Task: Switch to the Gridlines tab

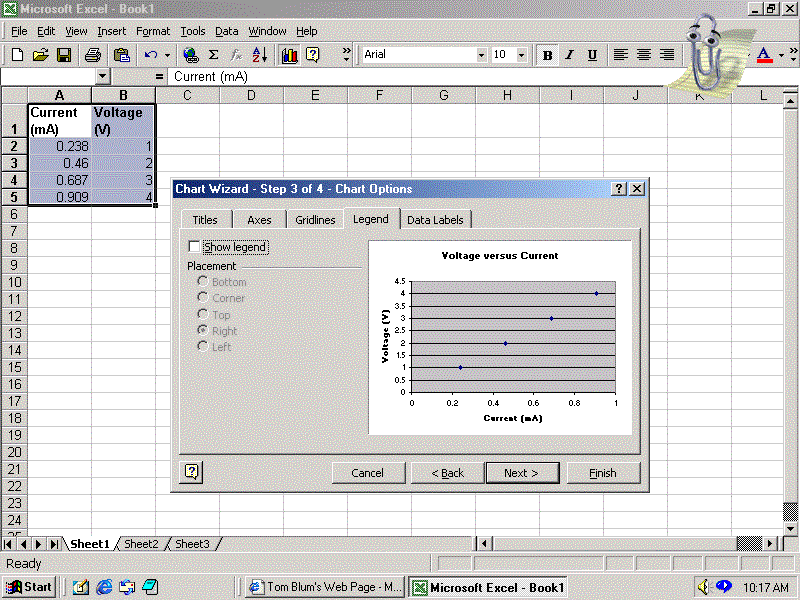Action: tap(315, 220)
